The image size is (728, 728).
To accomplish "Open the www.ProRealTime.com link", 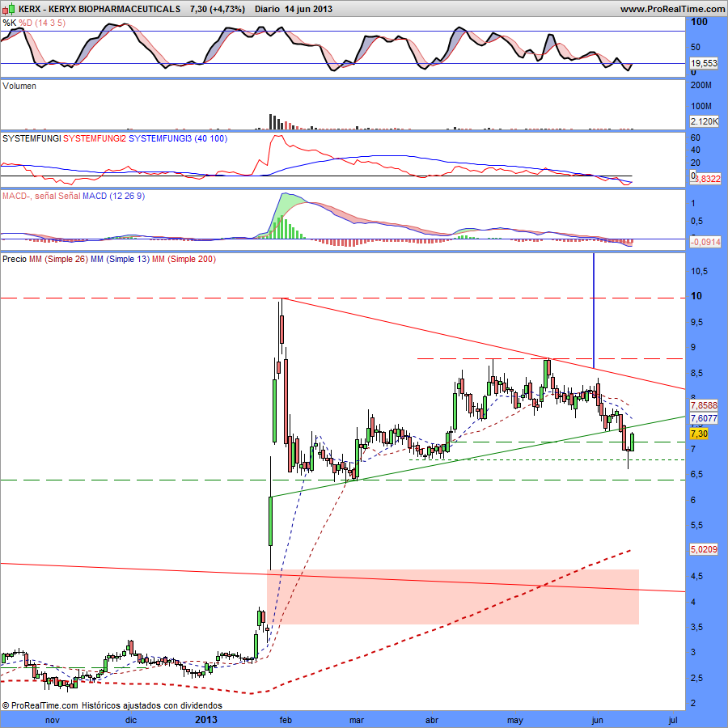I will coord(672,9).
